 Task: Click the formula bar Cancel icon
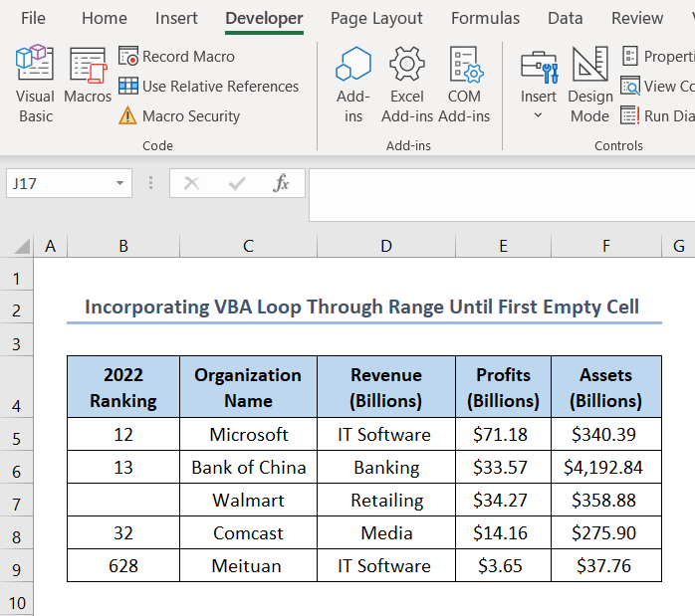point(191,183)
